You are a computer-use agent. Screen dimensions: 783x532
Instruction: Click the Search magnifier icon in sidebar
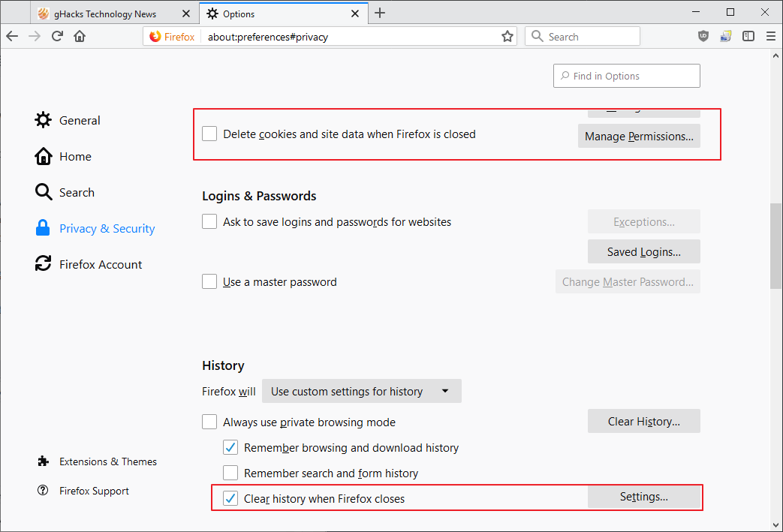[x=44, y=192]
